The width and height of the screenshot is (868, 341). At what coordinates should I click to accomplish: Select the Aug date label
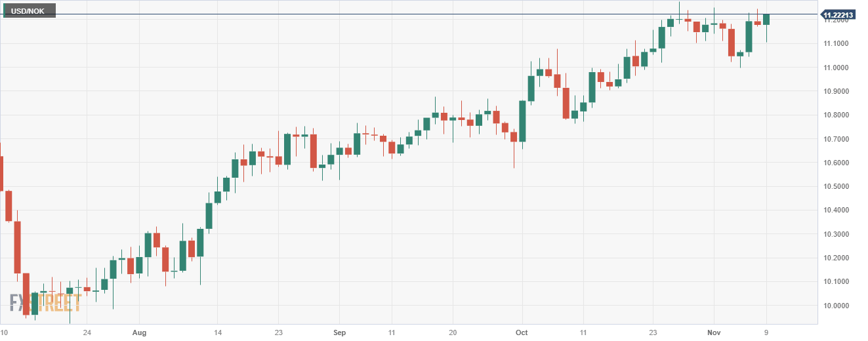tap(139, 332)
